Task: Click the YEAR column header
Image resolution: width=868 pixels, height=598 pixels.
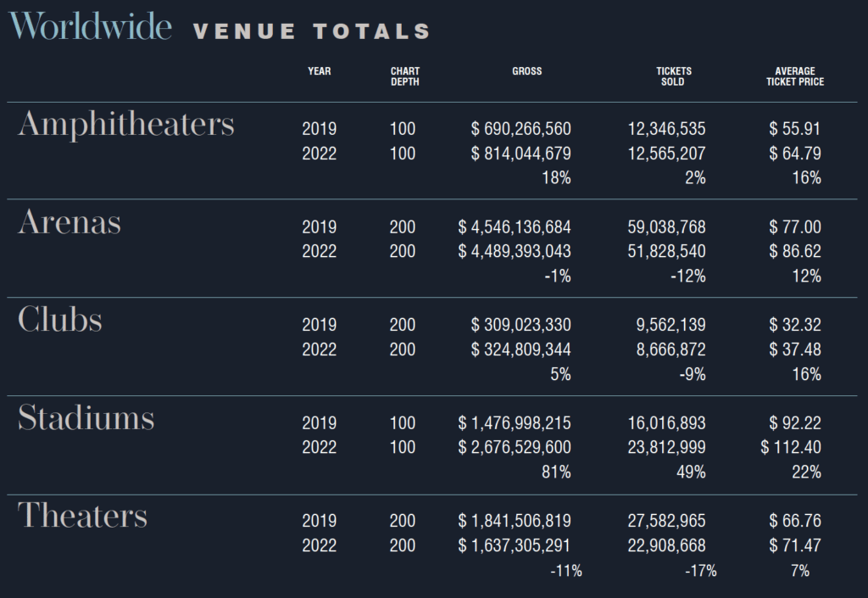Action: pyautogui.click(x=320, y=71)
